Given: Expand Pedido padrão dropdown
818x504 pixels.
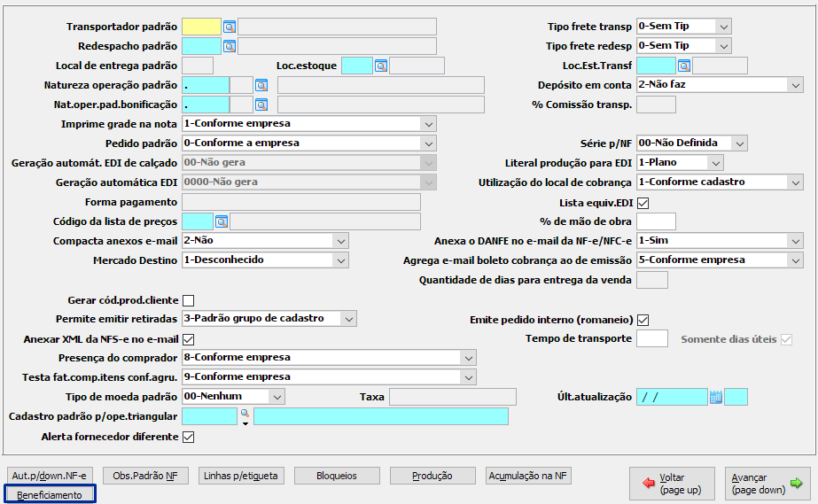Looking at the screenshot, I should [428, 143].
